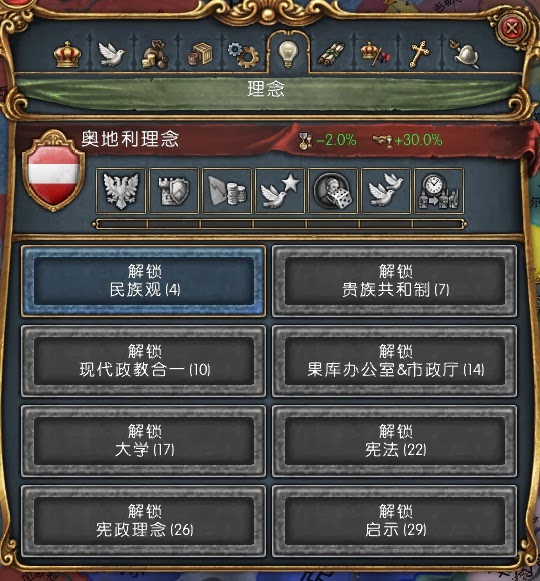Open the gears technology tab

pos(243,55)
